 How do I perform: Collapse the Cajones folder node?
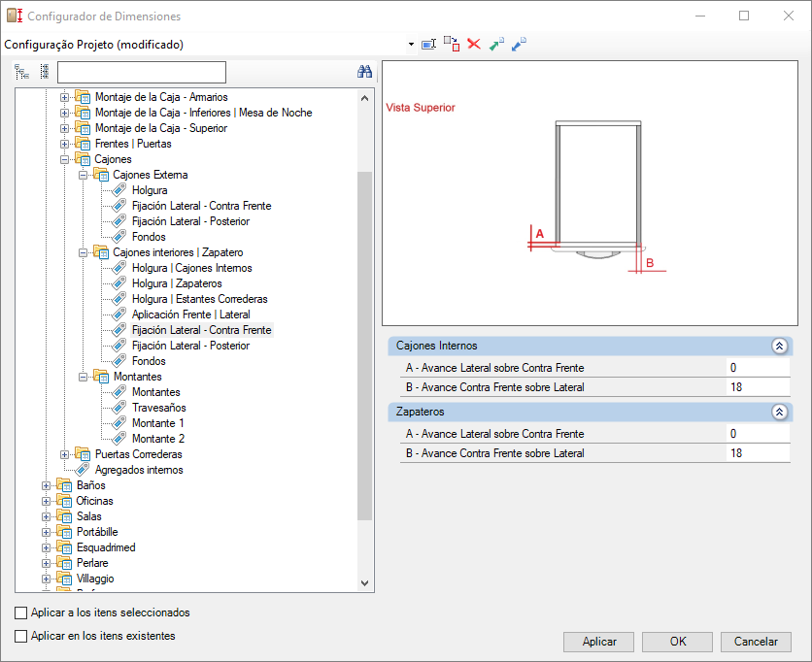64,159
